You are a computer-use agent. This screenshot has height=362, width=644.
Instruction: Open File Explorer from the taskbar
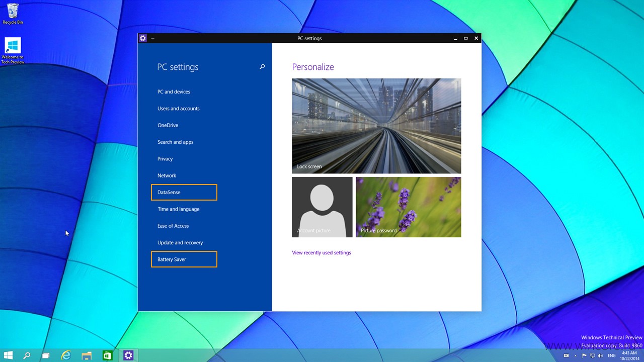(87, 355)
